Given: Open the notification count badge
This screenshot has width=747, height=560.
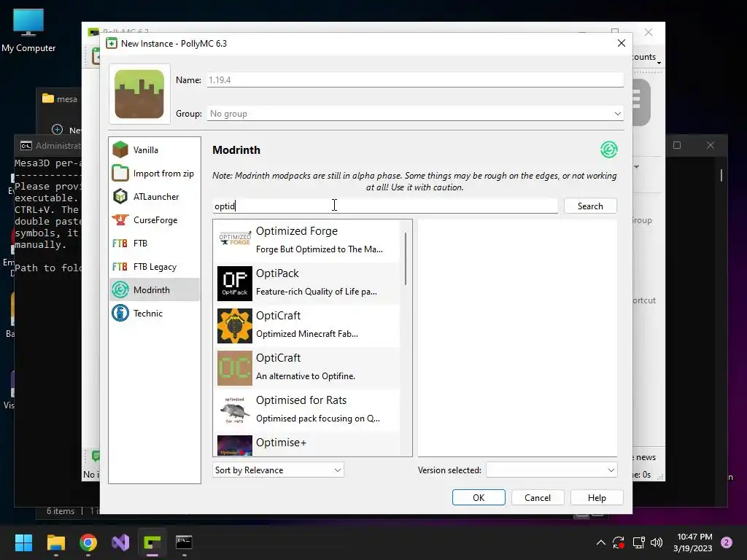Looking at the screenshot, I should (727, 542).
